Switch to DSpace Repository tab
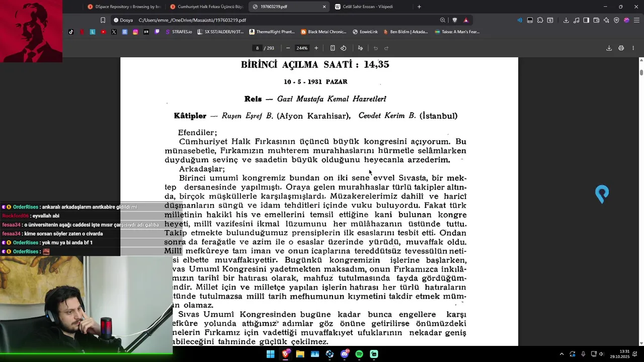This screenshot has width=644, height=362. pos(124,7)
